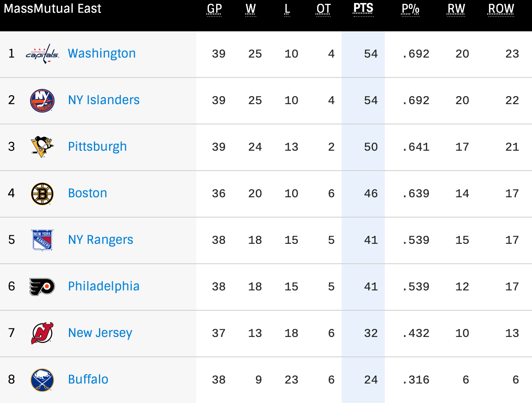The height and width of the screenshot is (403, 532).
Task: Sort by the OT column header
Action: (324, 9)
